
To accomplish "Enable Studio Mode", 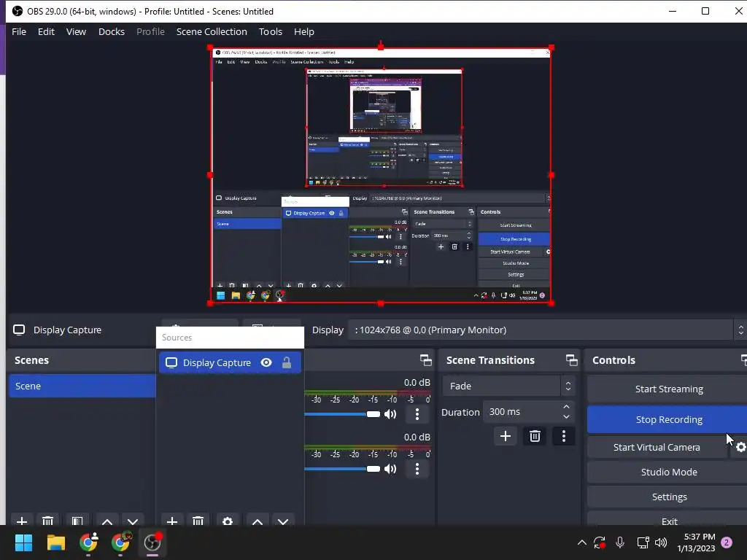I will point(668,472).
